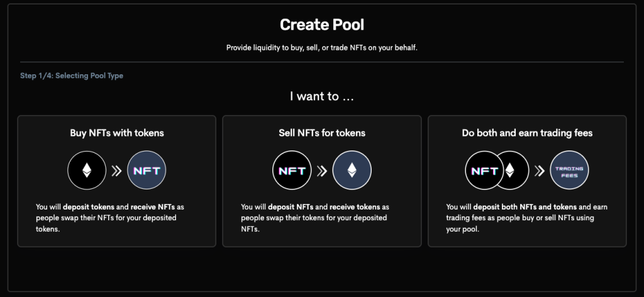The image size is (644, 297).
Task: Click the Sell pool description about depositing NFTs
Action: [x=316, y=218]
